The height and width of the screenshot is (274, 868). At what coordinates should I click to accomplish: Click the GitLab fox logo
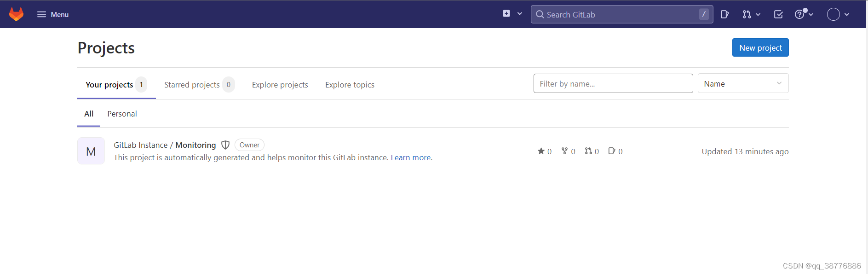[16, 14]
